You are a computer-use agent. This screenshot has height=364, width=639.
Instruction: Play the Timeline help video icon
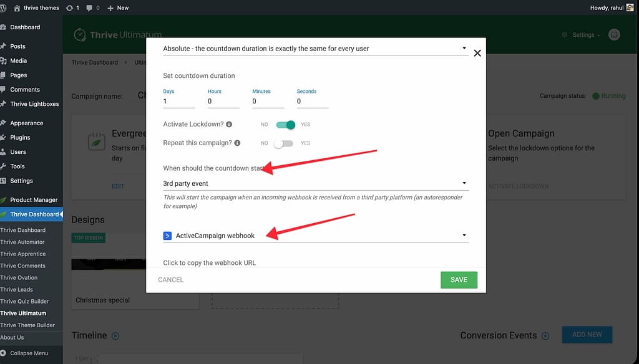pyautogui.click(x=115, y=336)
